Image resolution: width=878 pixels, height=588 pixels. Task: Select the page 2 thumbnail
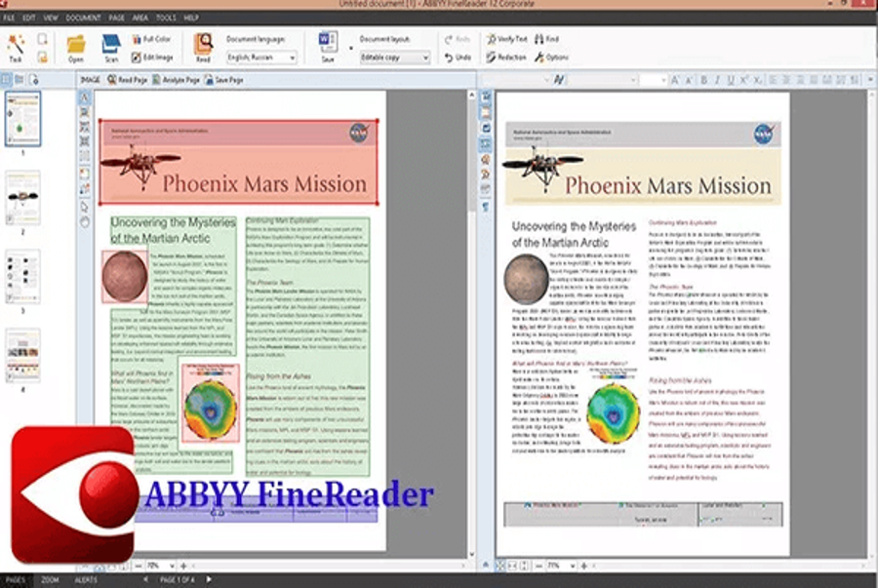pos(22,198)
